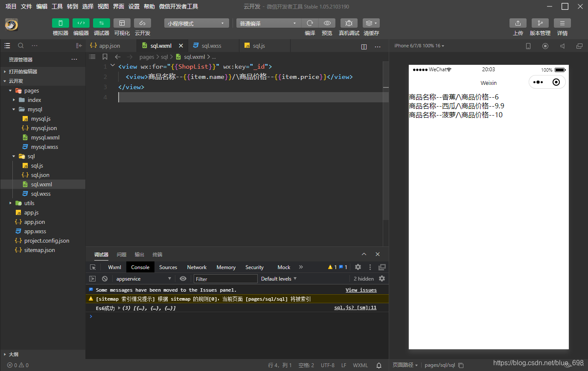Collapse the mysql folder
The height and width of the screenshot is (371, 588).
pos(43,109)
